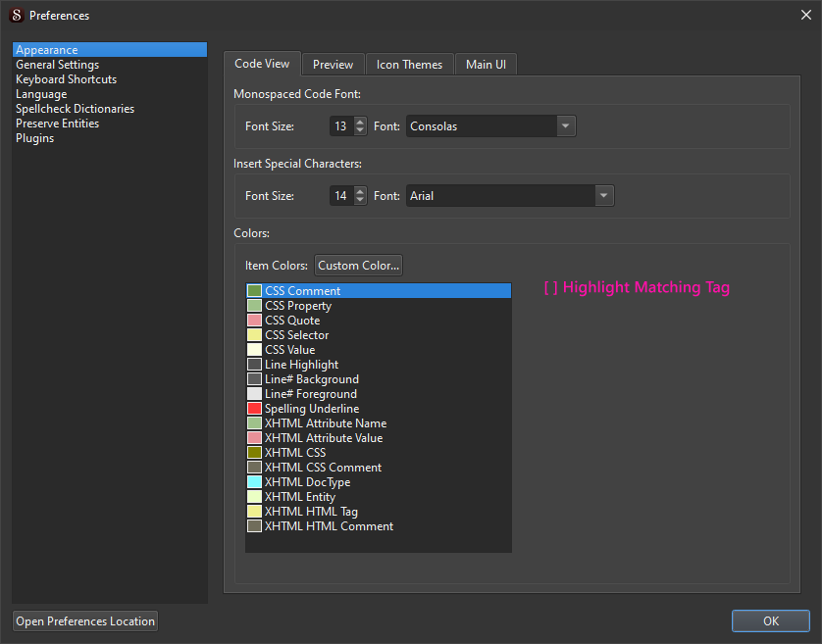Switch to the Code View tab

coord(262,64)
